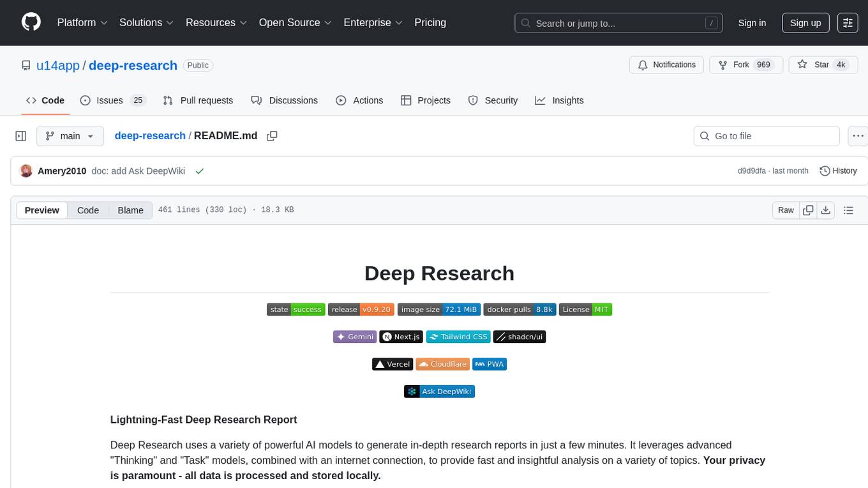Click the Cloudflare badge
This screenshot has height=488, width=868.
click(443, 364)
